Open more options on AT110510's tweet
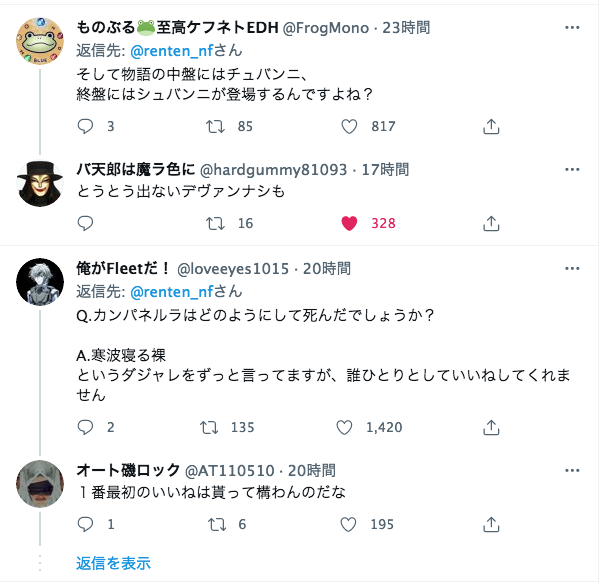This screenshot has height=585, width=605. 571,470
